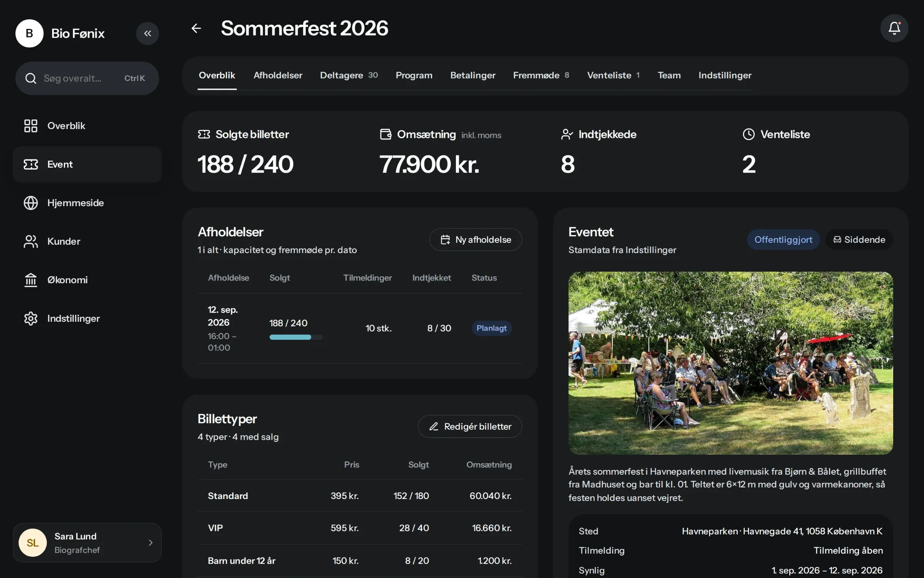This screenshot has width=924, height=578.
Task: Open the Venteliste tab
Action: point(613,75)
